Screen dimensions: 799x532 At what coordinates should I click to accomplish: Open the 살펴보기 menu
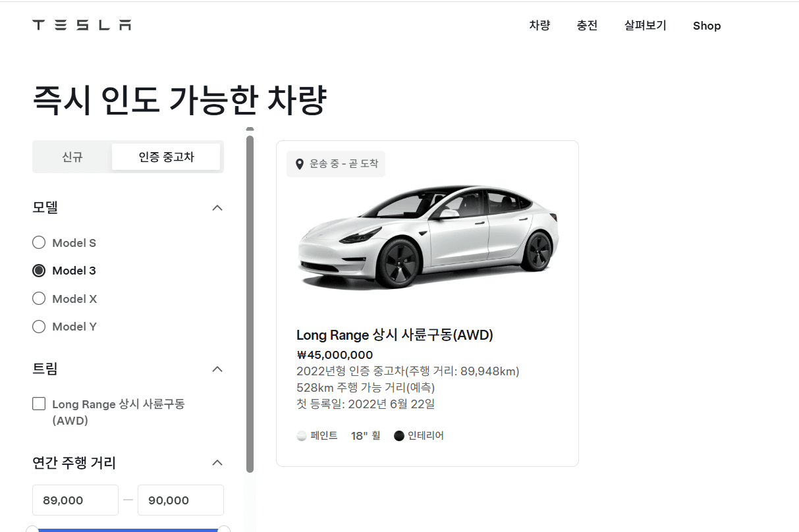tap(646, 26)
